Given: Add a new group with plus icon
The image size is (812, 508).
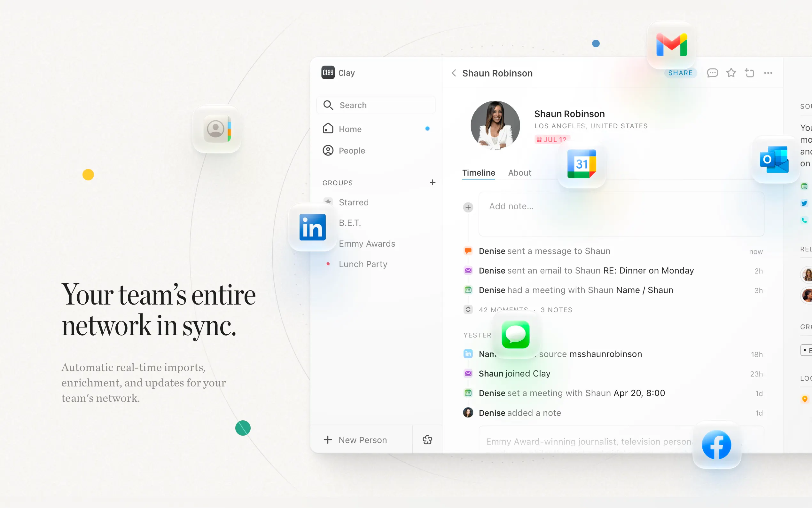Looking at the screenshot, I should click(x=432, y=182).
